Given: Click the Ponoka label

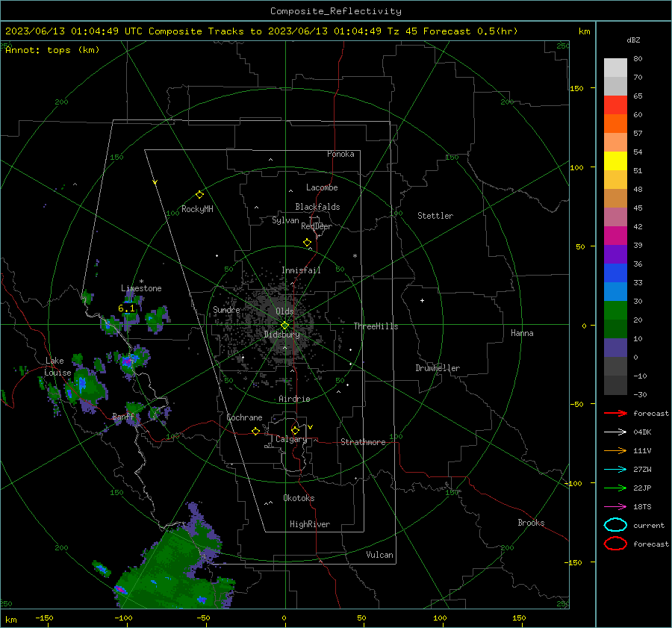Looking at the screenshot, I should click(340, 154).
